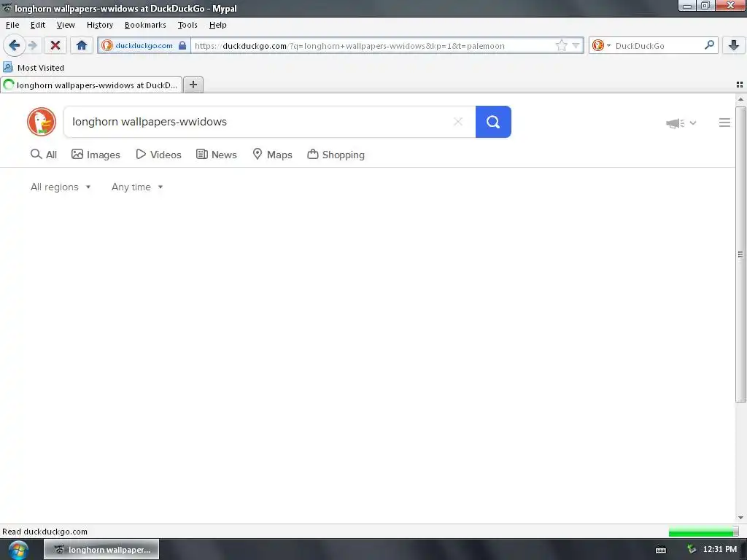This screenshot has width=747, height=560.
Task: Click the toolbar search magnifier icon
Action: point(709,45)
